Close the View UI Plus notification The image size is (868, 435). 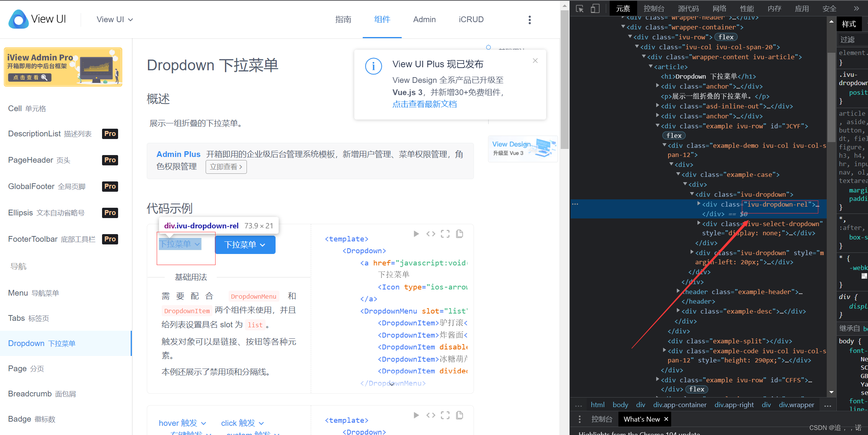(x=535, y=61)
